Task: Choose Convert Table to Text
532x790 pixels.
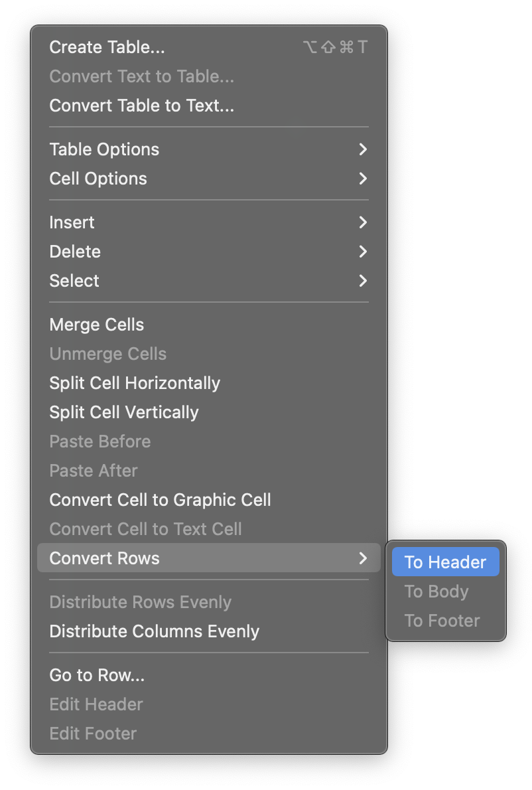Action: (141, 106)
